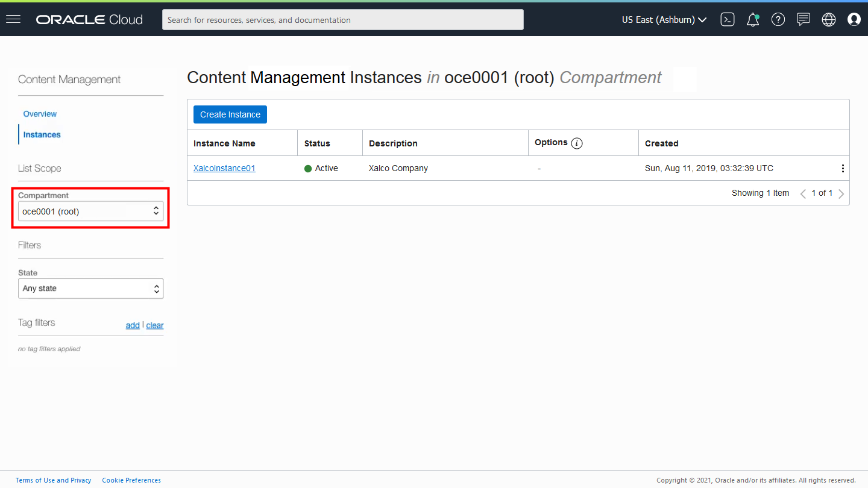868x488 pixels.
Task: Click the Status column header
Action: (317, 143)
